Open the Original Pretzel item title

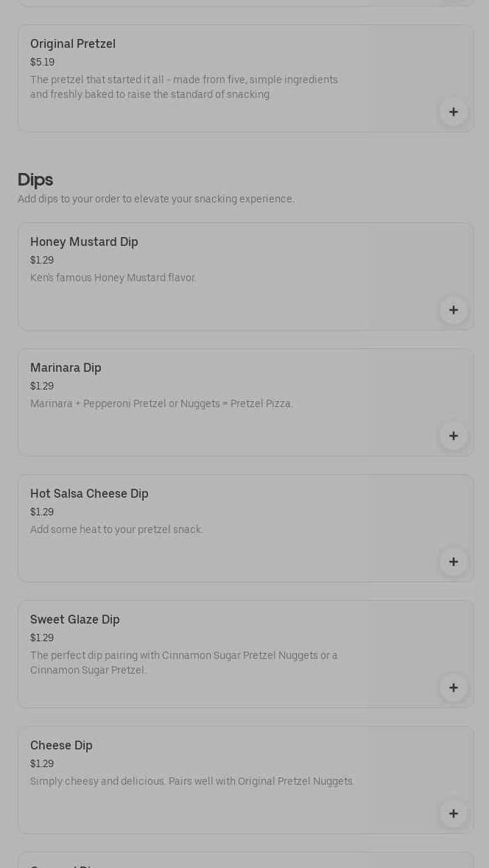point(73,44)
